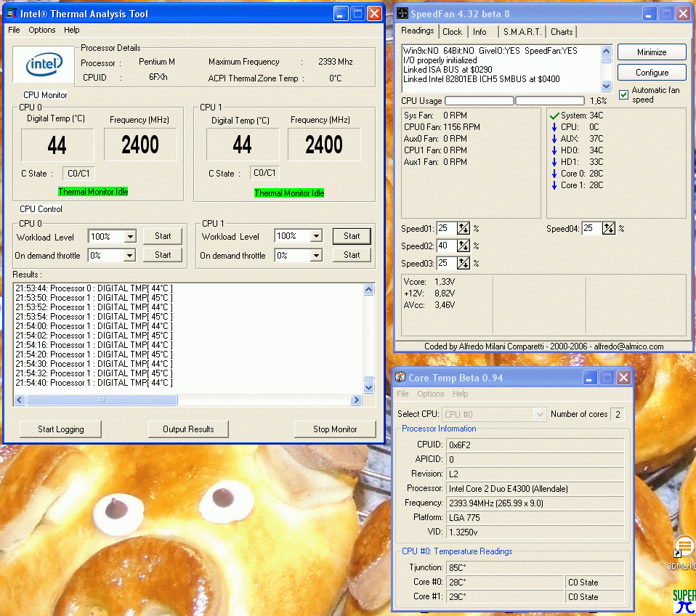Click the Number of cores field

(x=618, y=415)
